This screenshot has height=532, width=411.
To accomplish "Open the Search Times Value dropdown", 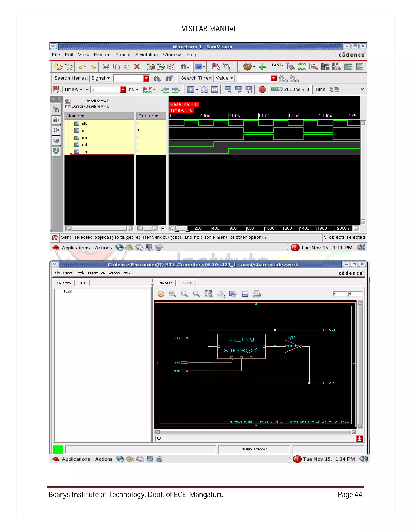I will (224, 78).
